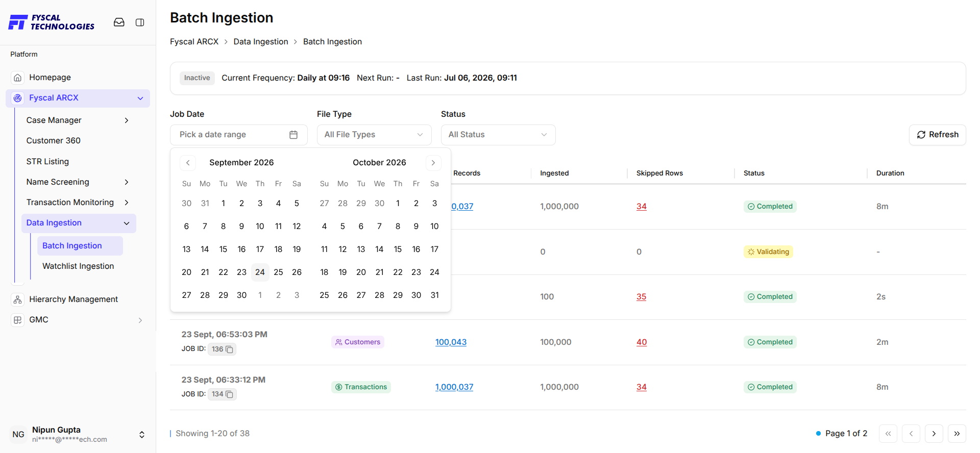The width and height of the screenshot is (980, 453).
Task: Expand the Case Manager submenu
Action: [x=127, y=120]
